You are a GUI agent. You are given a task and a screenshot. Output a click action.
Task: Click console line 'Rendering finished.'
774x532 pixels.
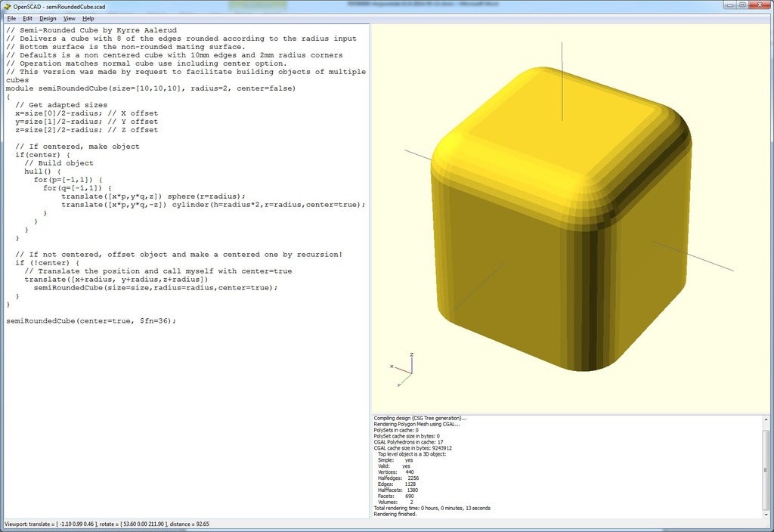pyautogui.click(x=395, y=514)
